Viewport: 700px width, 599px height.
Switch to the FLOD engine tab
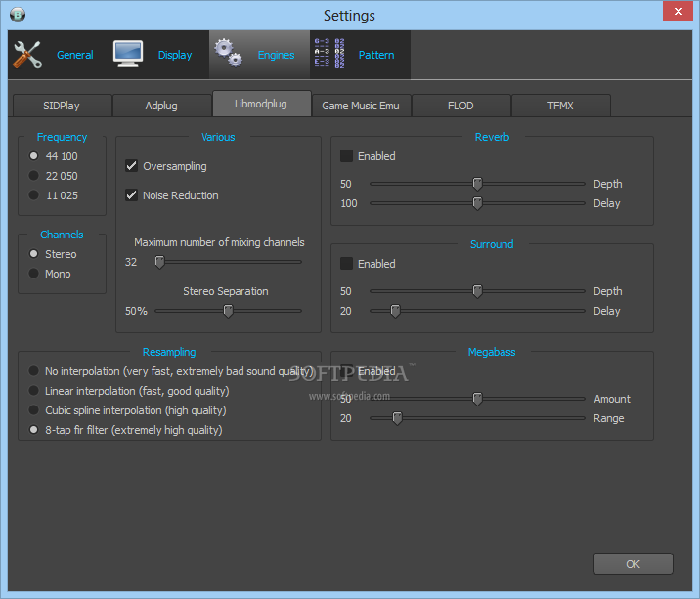point(460,106)
